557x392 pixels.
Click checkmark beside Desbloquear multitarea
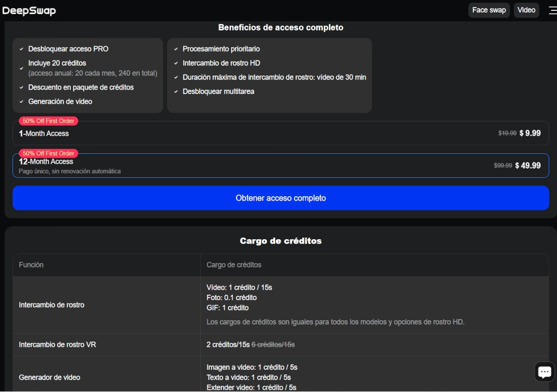pyautogui.click(x=176, y=91)
